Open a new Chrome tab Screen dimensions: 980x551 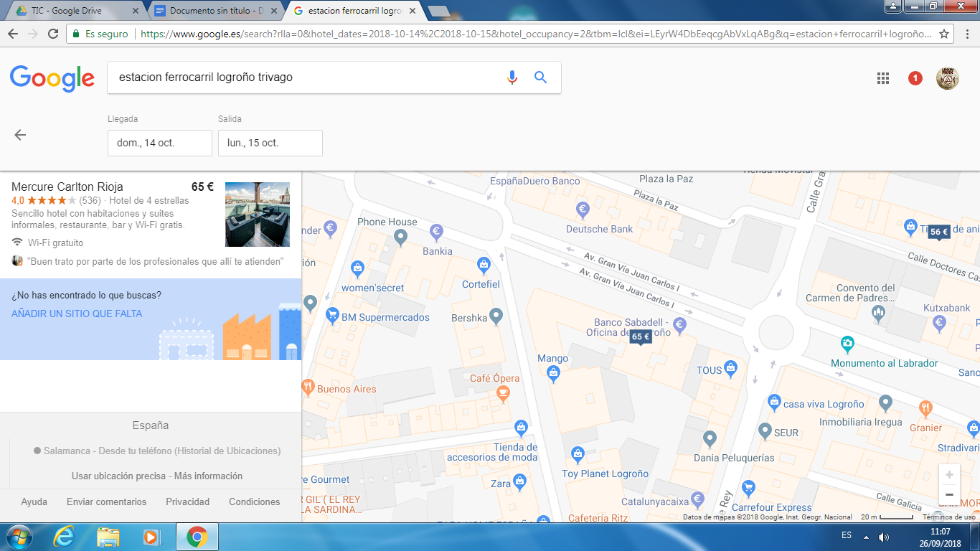[x=438, y=11]
